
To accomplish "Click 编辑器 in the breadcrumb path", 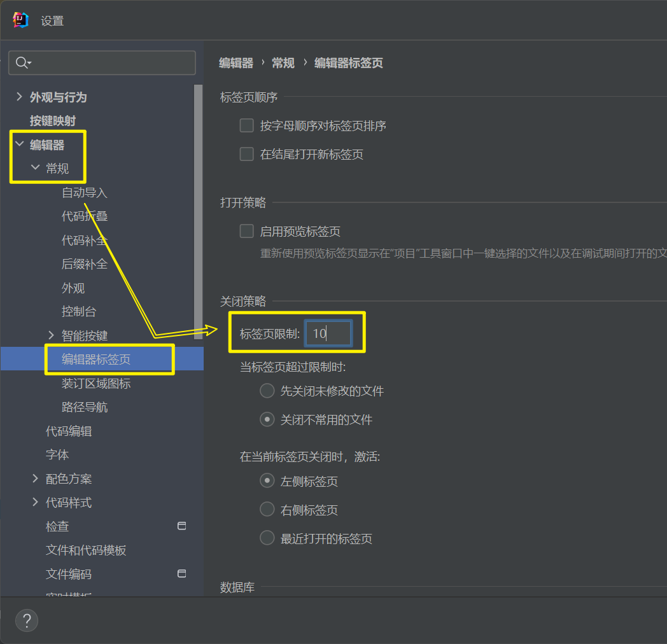I will [235, 63].
